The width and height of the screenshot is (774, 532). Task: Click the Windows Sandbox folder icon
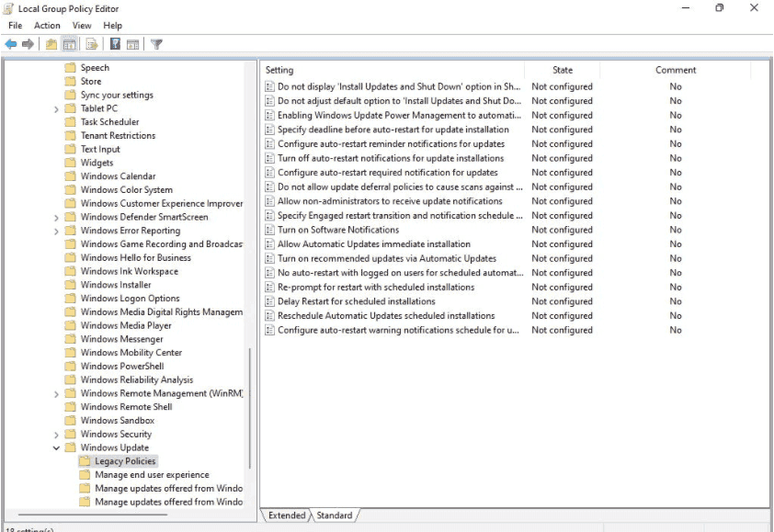tap(71, 421)
